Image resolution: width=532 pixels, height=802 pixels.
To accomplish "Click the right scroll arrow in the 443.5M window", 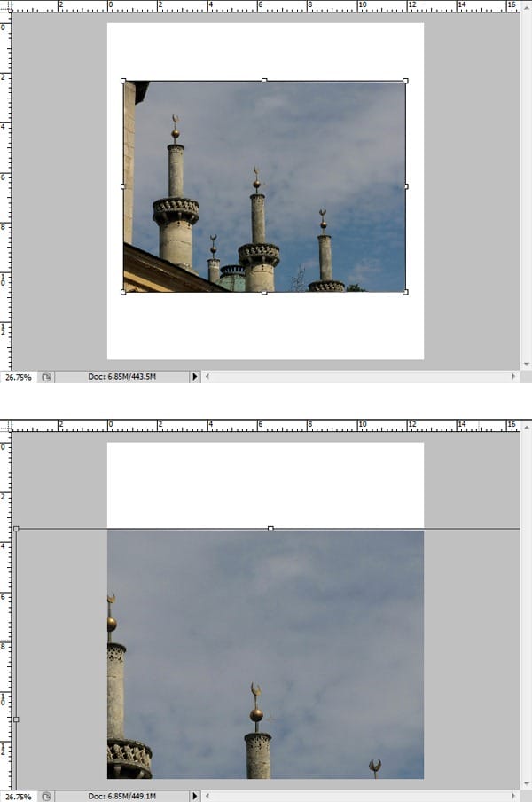I will (x=513, y=376).
